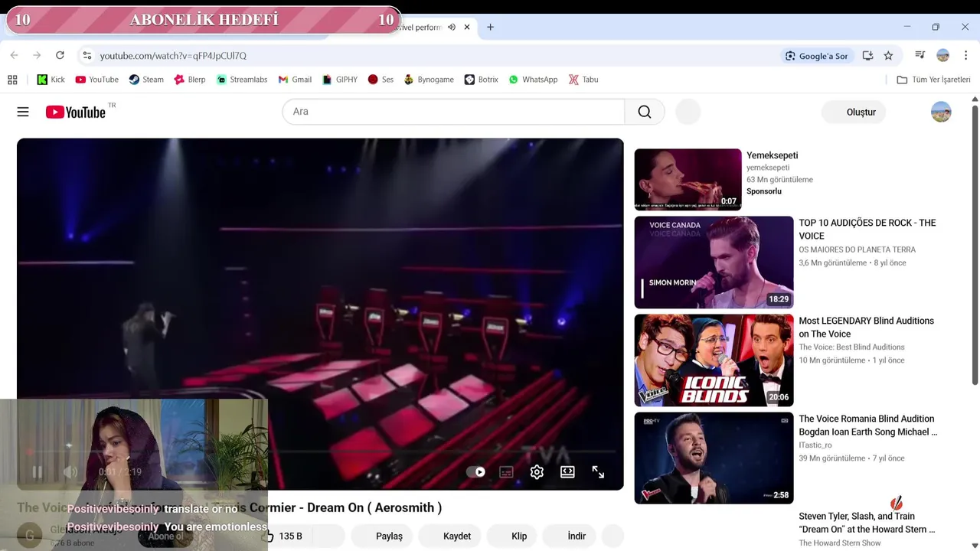Go back in browser history

(14, 55)
